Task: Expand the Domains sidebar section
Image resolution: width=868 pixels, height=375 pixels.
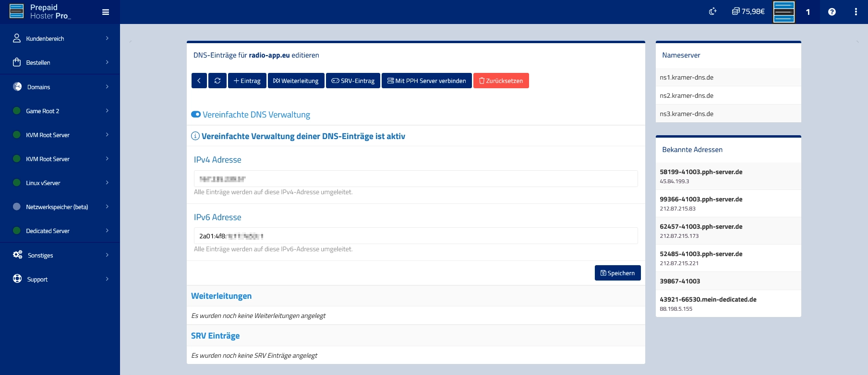Action: tap(60, 87)
